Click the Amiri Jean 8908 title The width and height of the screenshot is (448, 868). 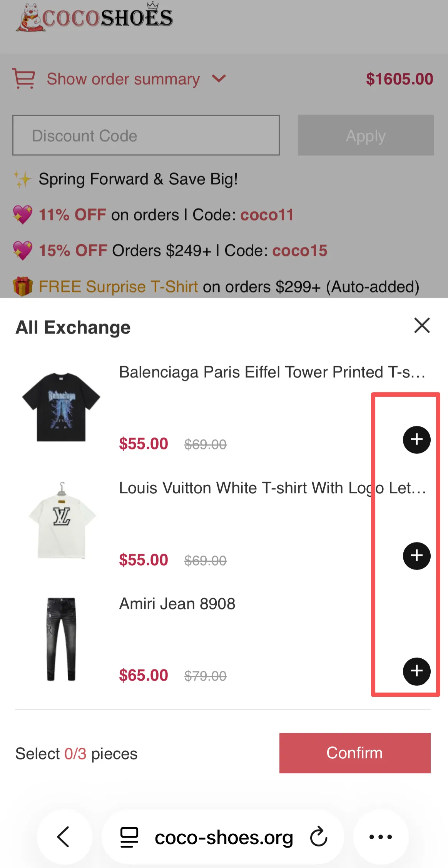pos(177,604)
